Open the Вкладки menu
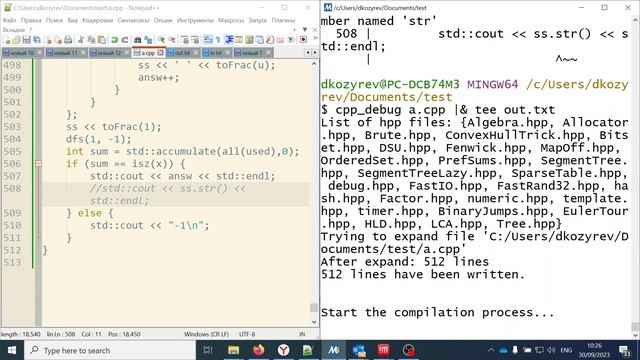This screenshot has width=640, height=360. 13,30
